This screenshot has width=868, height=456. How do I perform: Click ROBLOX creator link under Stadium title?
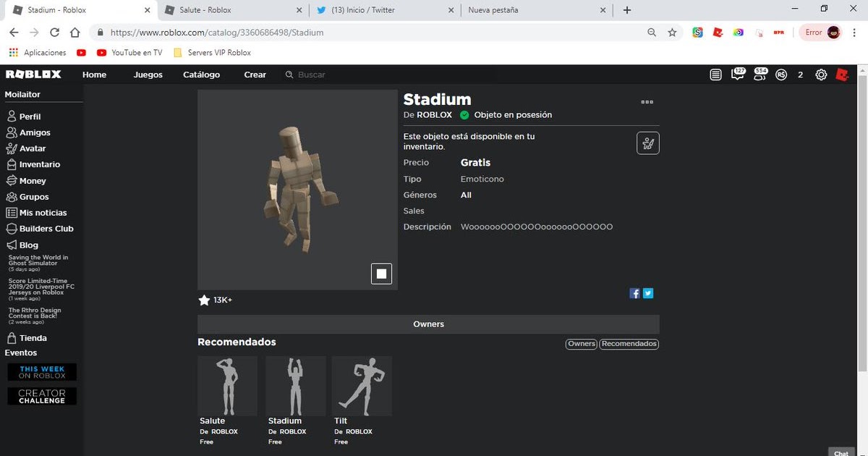click(434, 115)
